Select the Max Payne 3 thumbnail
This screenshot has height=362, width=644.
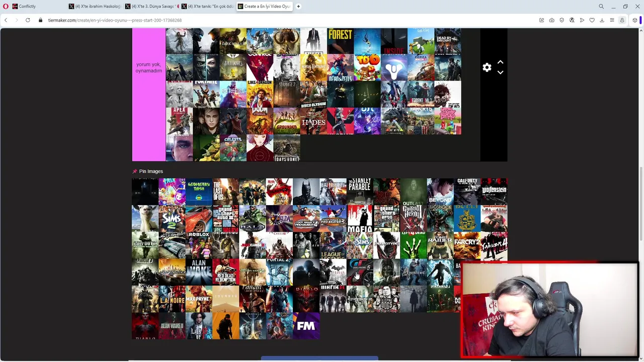[199, 299]
